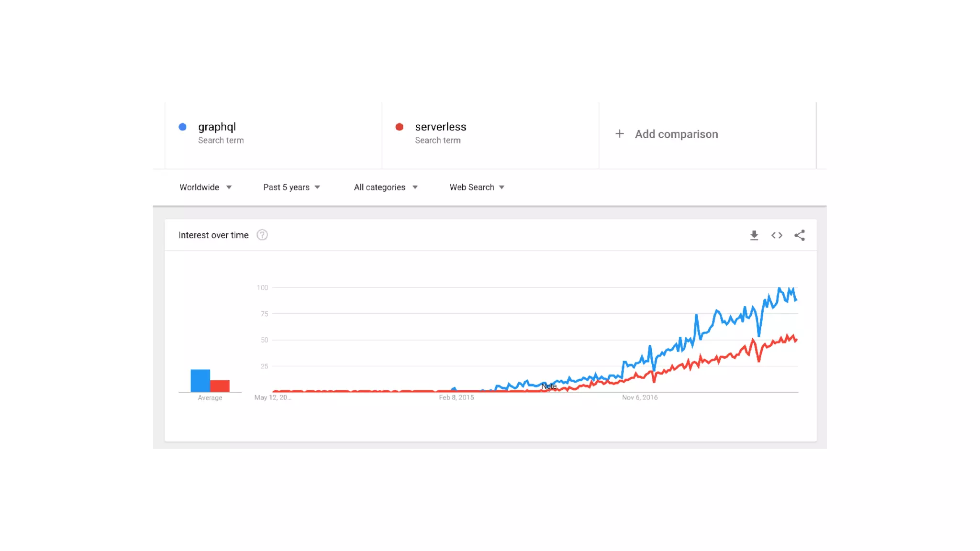
Task: Click Add comparison text
Action: (676, 134)
